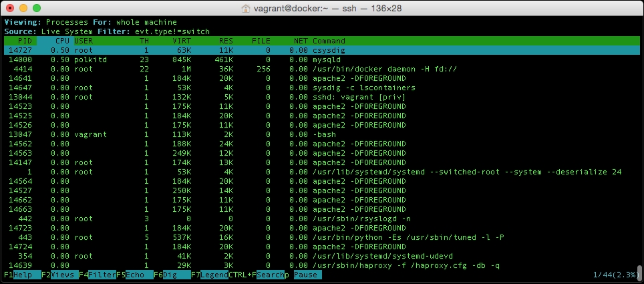Sort by the CPU column header
Viewport: 644px width, 284px height.
point(62,41)
